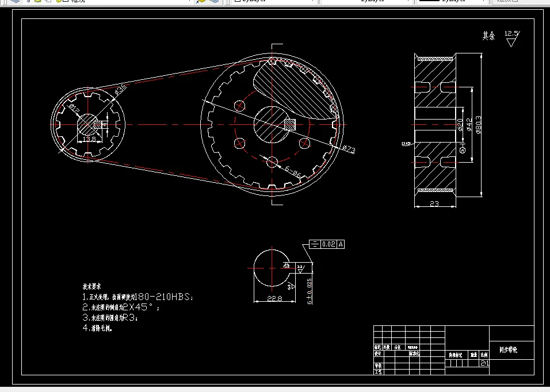The height and width of the screenshot is (392, 550).
Task: Select the 工艺 cell in title block
Action: point(378,372)
